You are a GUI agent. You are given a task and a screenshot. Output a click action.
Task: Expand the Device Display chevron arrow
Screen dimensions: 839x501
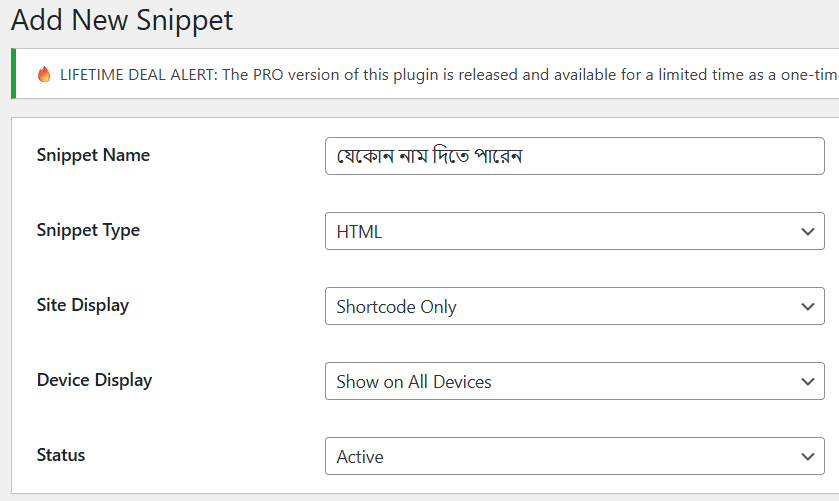808,382
